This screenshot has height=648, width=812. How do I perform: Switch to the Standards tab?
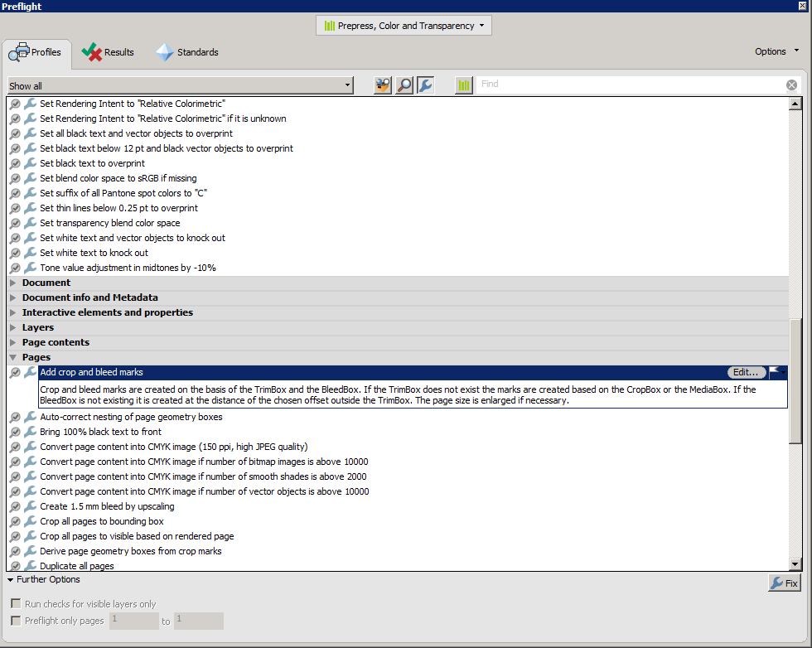point(187,52)
